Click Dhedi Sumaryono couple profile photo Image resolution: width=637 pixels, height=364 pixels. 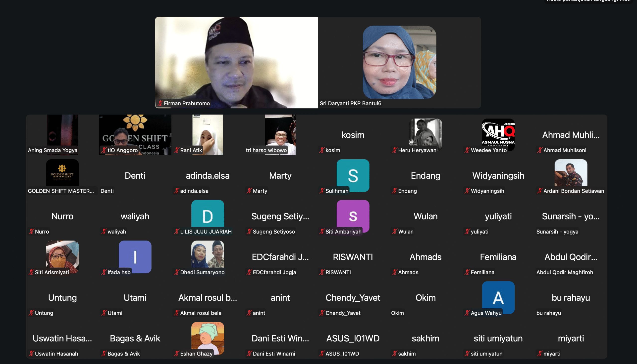click(x=208, y=254)
